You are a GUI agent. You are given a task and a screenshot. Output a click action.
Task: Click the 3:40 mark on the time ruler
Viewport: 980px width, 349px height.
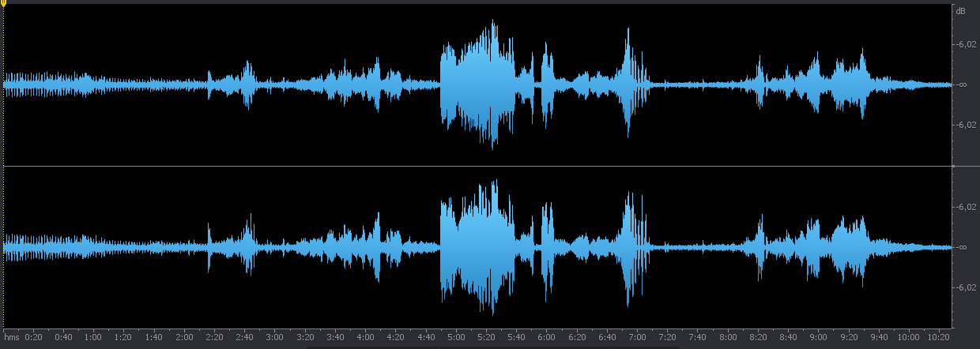(x=334, y=337)
